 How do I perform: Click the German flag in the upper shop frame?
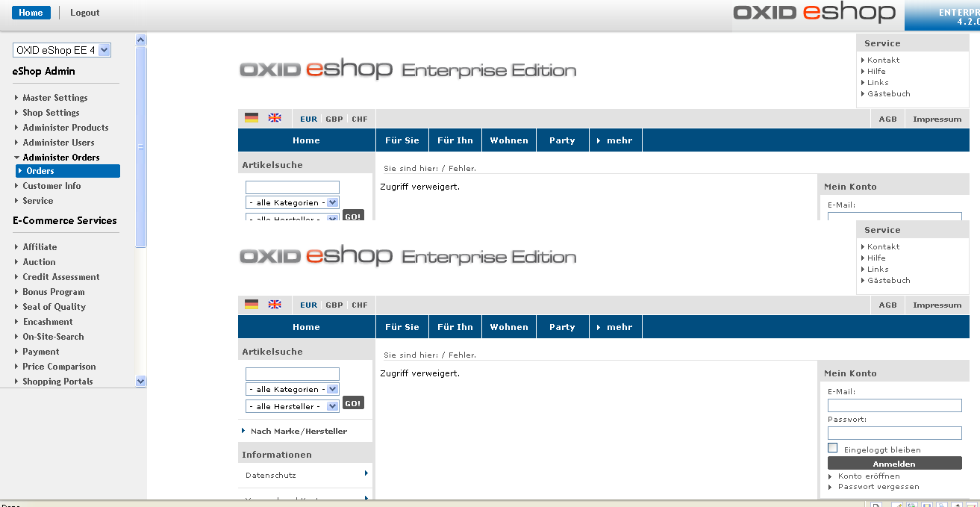pos(252,118)
